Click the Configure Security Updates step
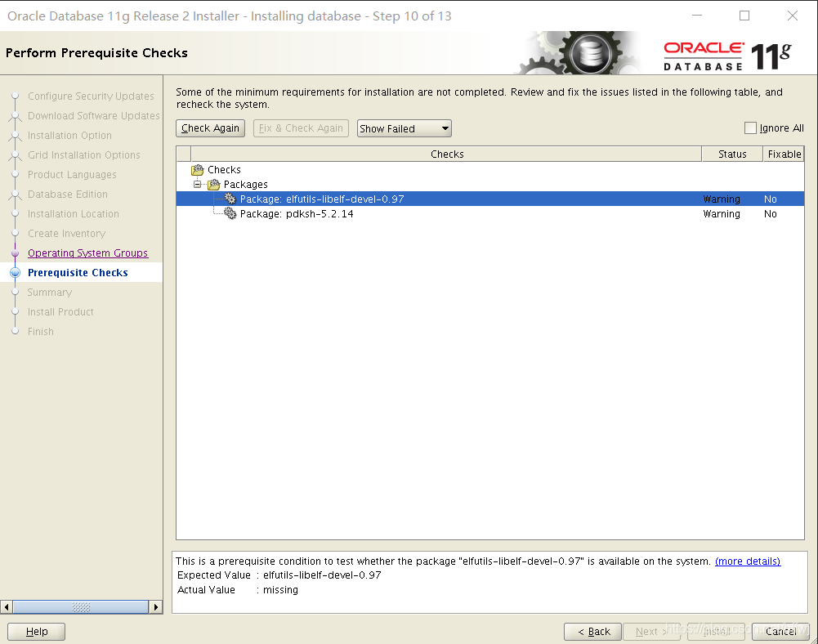 tap(91, 96)
